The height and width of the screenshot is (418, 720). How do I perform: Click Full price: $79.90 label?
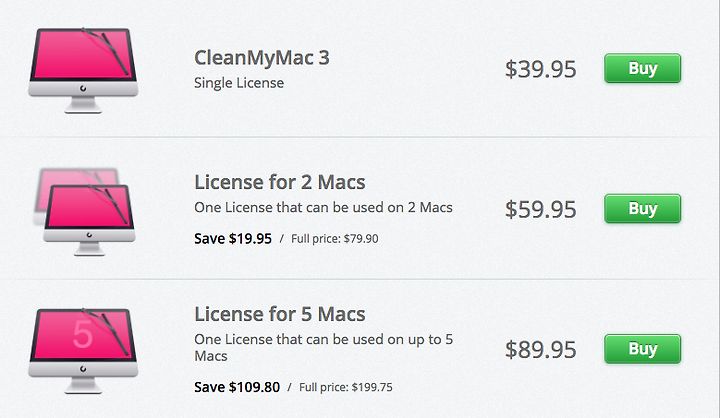(335, 239)
